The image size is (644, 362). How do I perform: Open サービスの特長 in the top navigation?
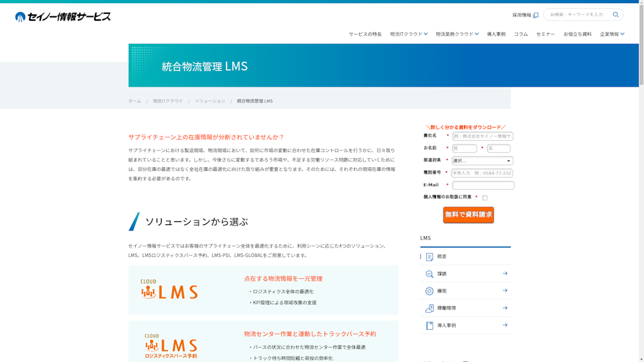[x=365, y=34]
